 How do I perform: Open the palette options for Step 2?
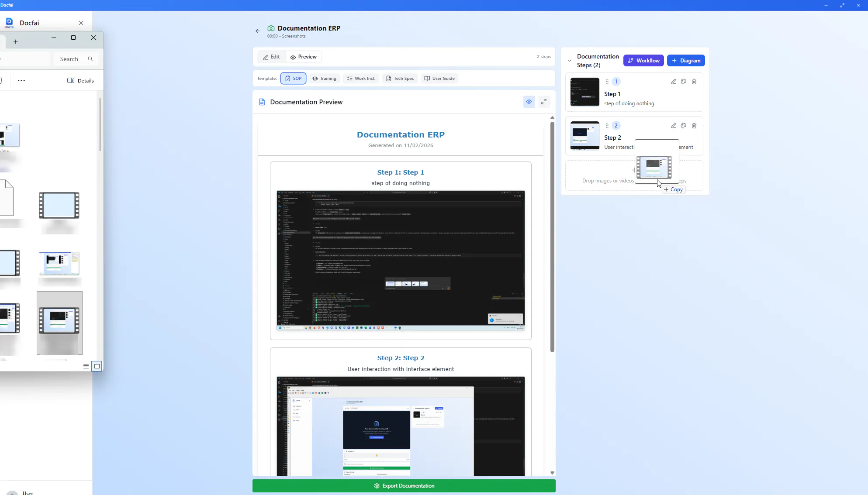click(x=684, y=126)
